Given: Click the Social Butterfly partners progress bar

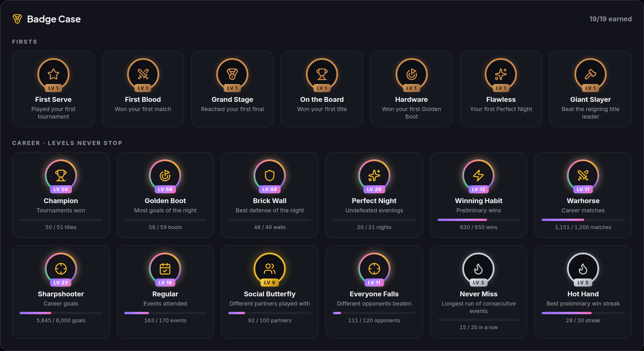Looking at the screenshot, I should click(x=270, y=313).
